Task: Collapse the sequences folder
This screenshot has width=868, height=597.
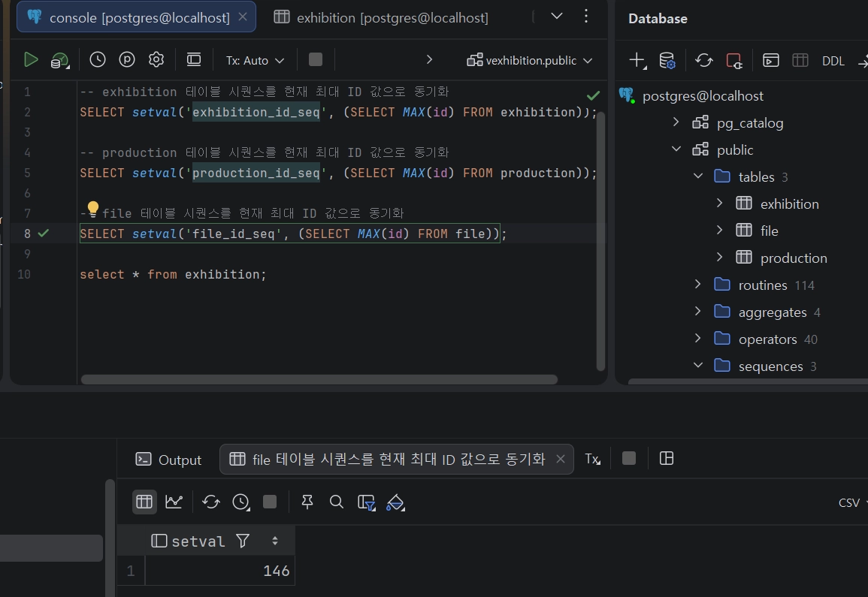Action: [698, 366]
